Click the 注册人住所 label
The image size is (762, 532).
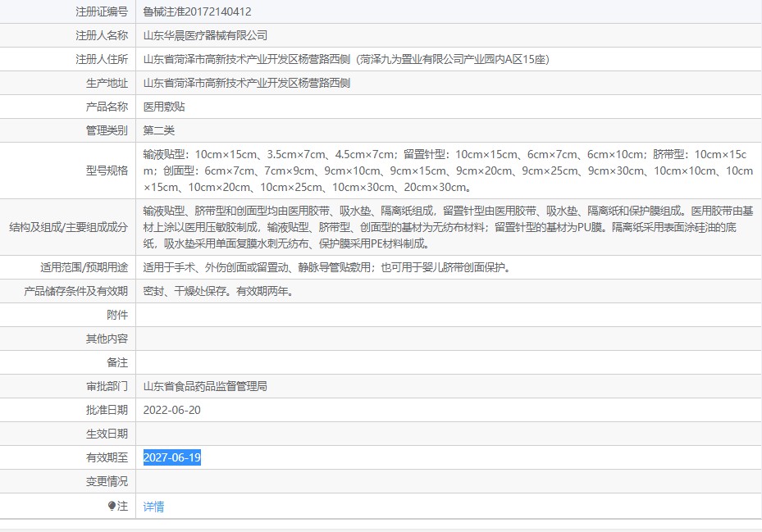[102, 59]
